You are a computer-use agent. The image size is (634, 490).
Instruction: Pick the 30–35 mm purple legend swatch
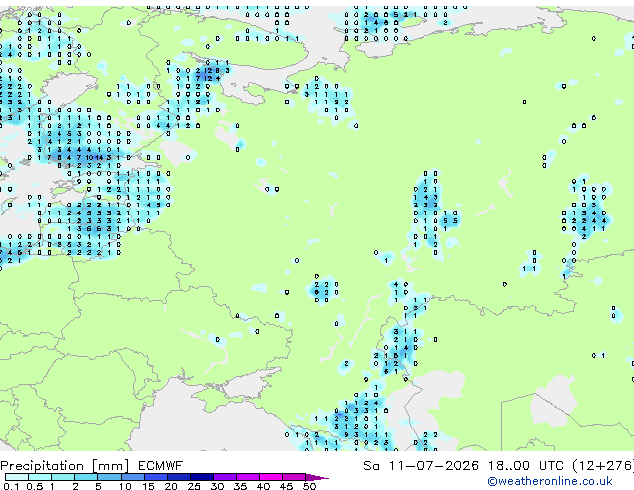click(x=224, y=477)
